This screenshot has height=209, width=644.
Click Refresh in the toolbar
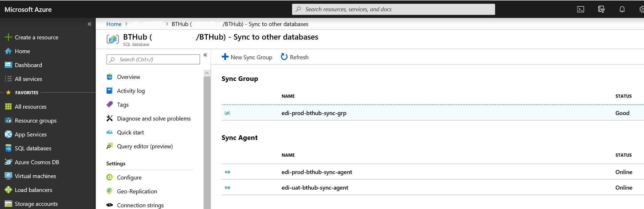(295, 57)
